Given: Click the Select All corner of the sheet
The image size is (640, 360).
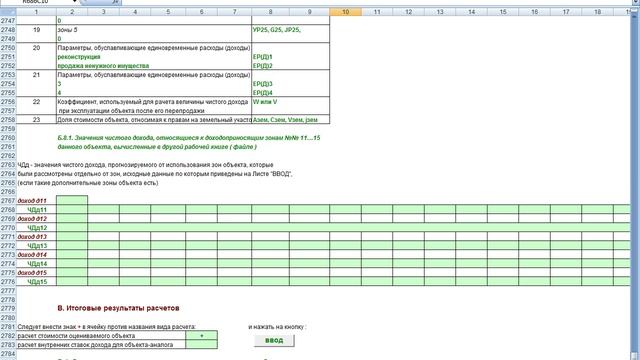Looking at the screenshot, I should click(x=8, y=12).
